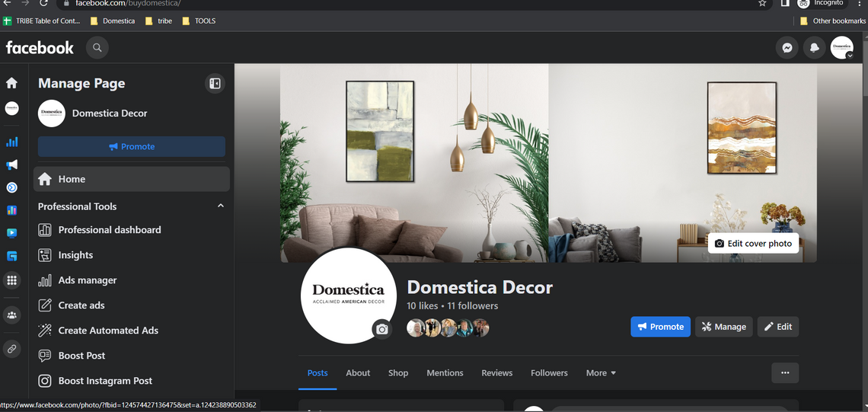Open the three-dot page options button
The image size is (868, 412).
point(785,372)
